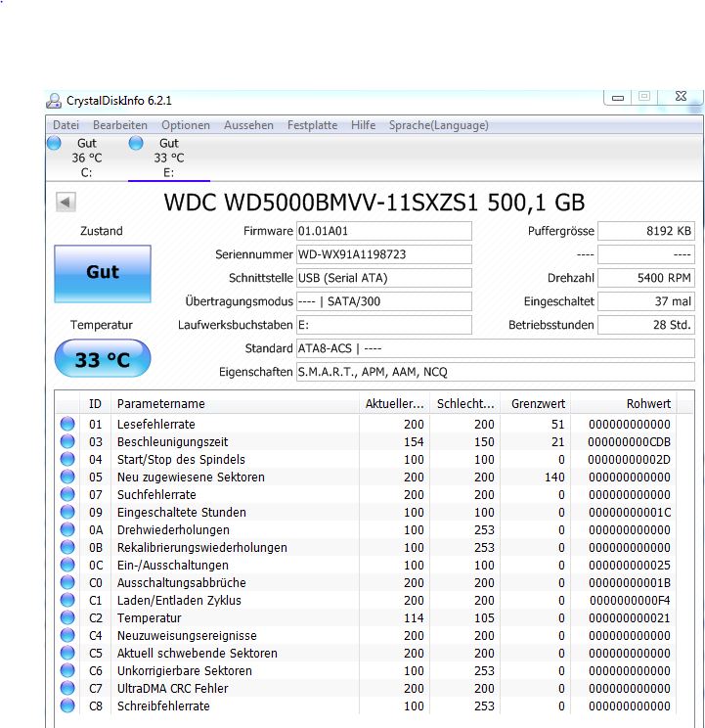Viewport: 705px width, 728px height.
Task: Click status orb of Ein-/Ausschaltungen row
Action: point(67,565)
